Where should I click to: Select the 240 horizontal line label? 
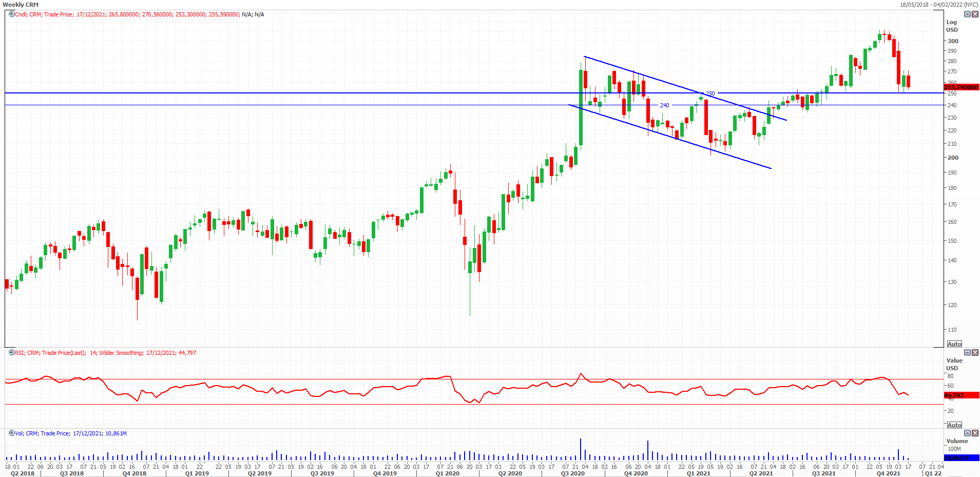click(664, 105)
